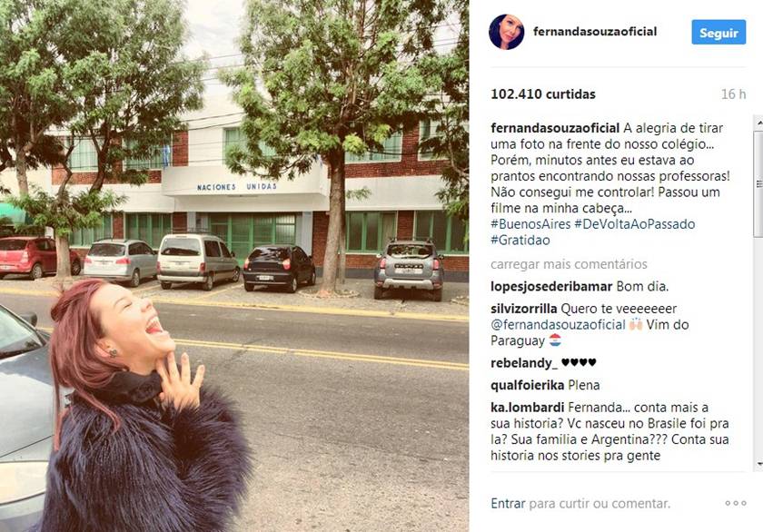Follow the account with Seguir button
Viewport: 763px width, 532px height.
pos(718,33)
